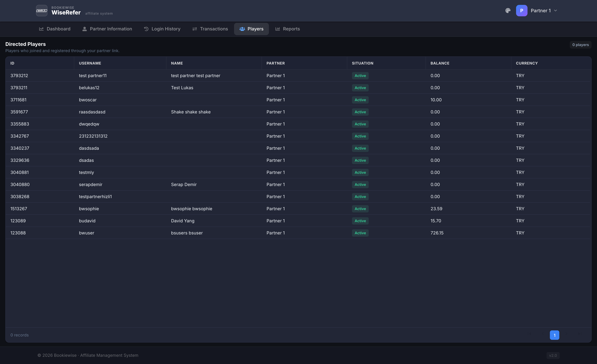
Task: Click player ID 3793212
Action: pyautogui.click(x=19, y=75)
